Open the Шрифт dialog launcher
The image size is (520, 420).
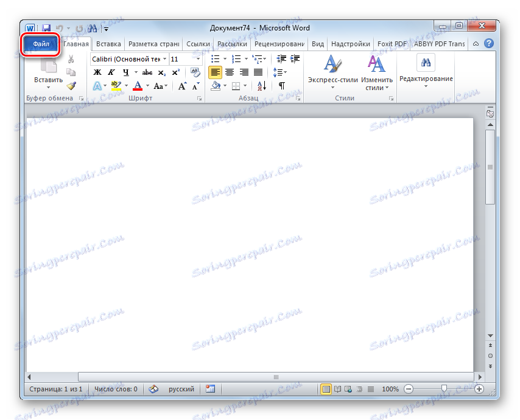click(199, 99)
